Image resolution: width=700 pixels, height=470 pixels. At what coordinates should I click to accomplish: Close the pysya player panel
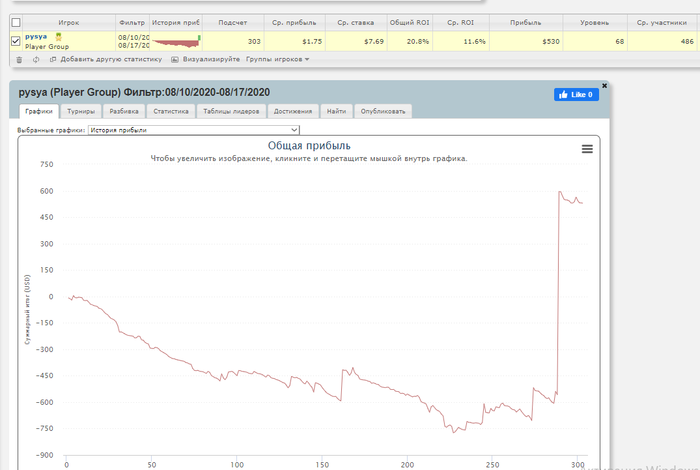click(604, 85)
